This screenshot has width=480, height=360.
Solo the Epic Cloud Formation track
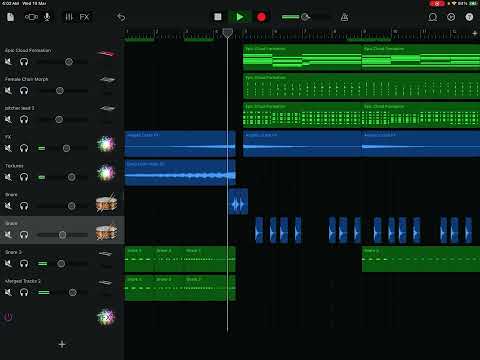point(24,62)
